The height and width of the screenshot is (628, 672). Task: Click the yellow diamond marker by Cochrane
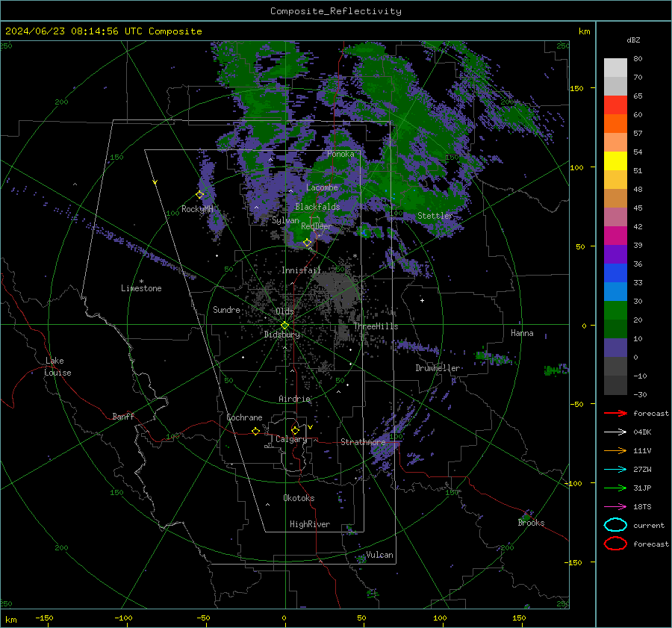[256, 432]
